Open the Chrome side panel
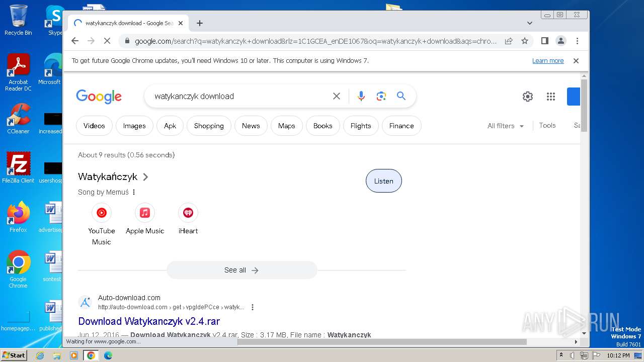644x362 pixels. point(544,41)
